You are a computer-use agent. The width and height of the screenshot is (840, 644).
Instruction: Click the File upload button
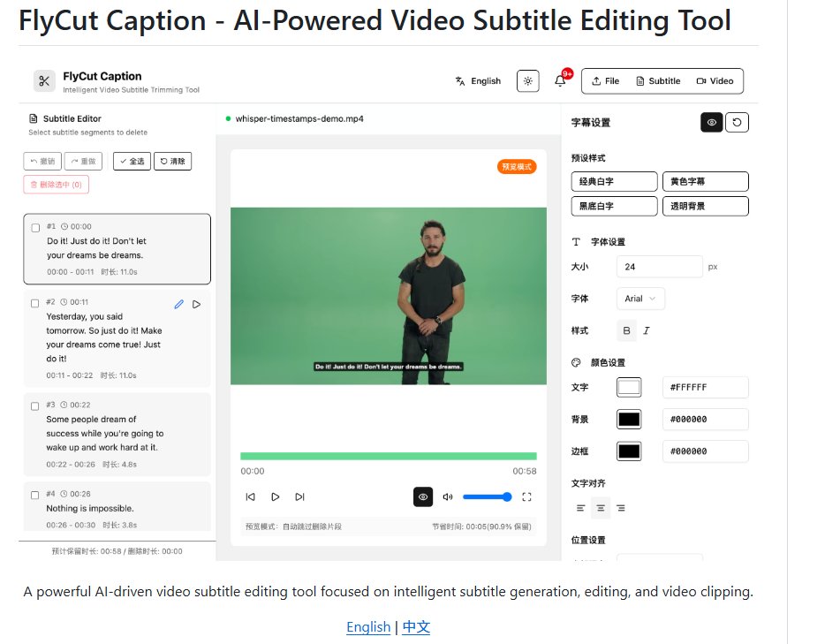(x=605, y=81)
